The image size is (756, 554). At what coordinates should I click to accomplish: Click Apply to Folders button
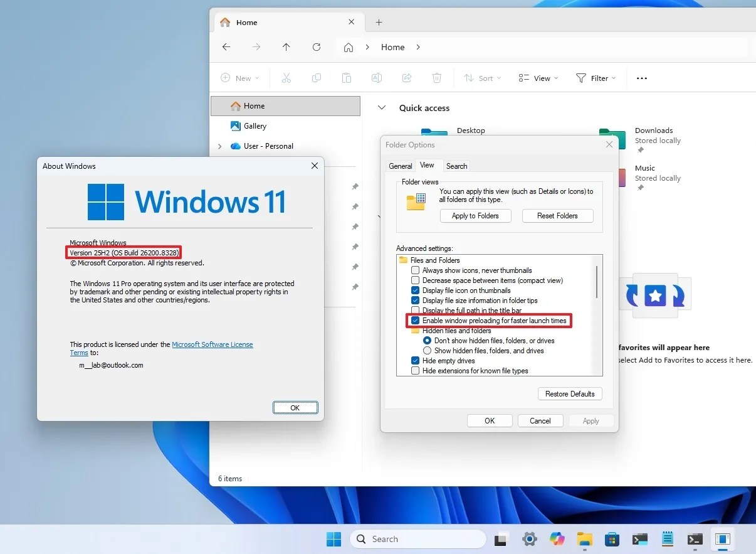tap(475, 216)
